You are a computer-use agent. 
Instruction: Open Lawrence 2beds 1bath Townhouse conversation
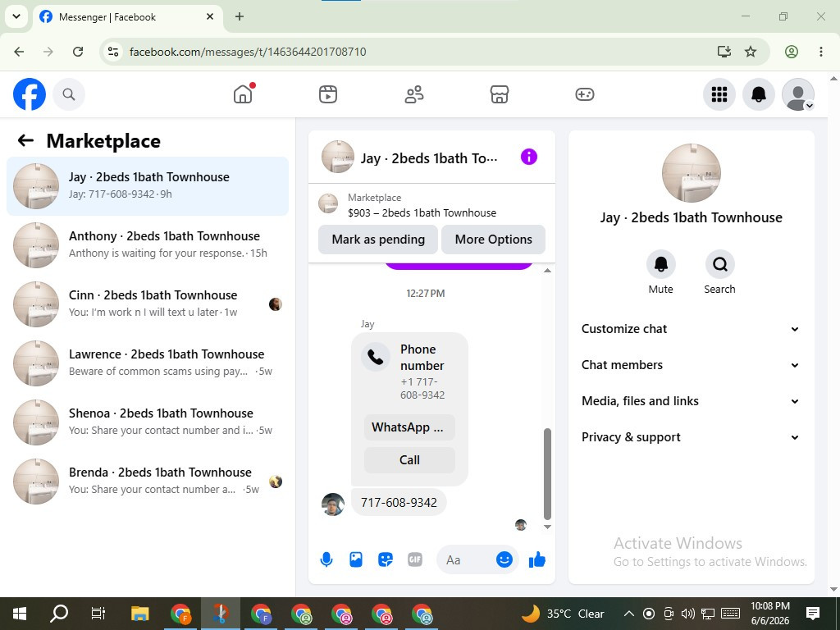(x=148, y=363)
